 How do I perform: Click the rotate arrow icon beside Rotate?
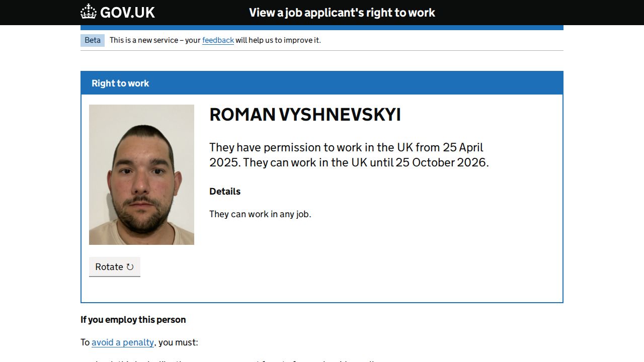click(x=130, y=267)
